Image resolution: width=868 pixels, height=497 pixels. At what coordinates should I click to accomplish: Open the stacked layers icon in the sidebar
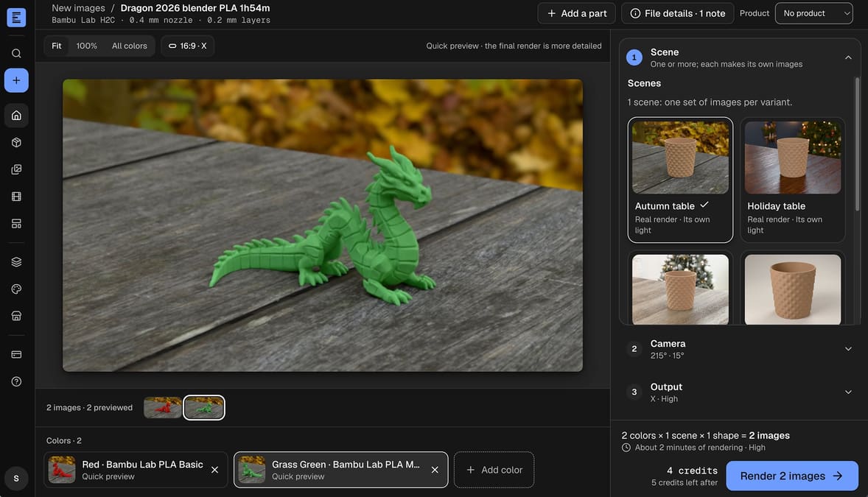pyautogui.click(x=16, y=262)
